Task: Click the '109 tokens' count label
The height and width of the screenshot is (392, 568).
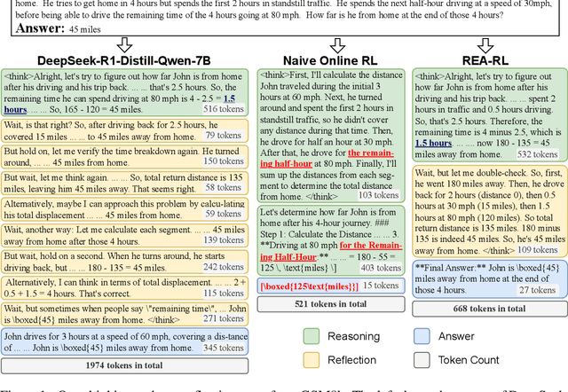Action: 537,250
